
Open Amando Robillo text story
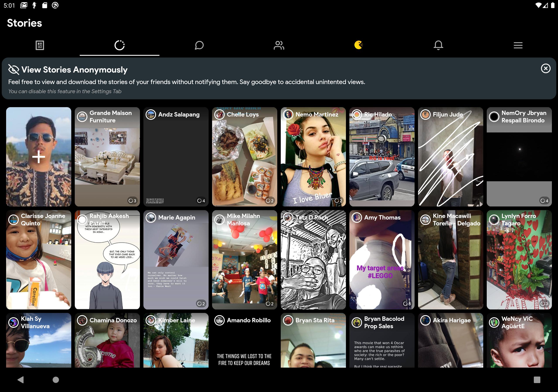coord(245,340)
